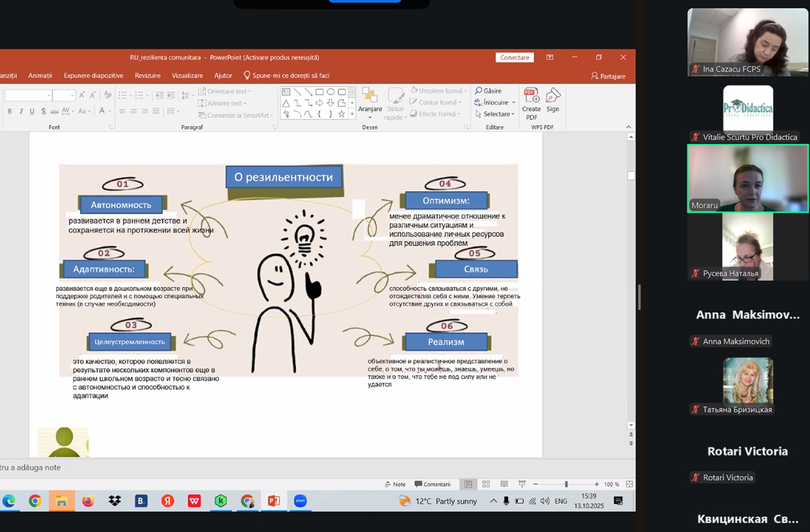Start slideshow from status bar icon
Viewport: 810px width, 532px height.
522,484
